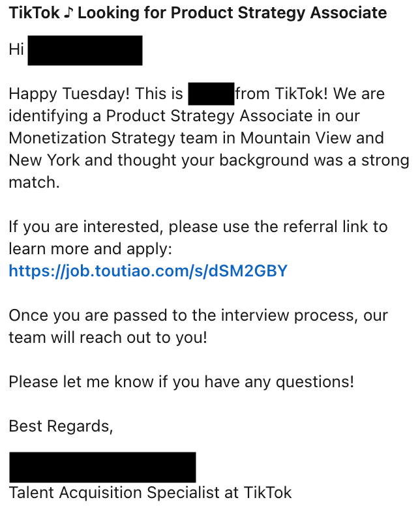Click 'Please let me know if you have any questions!'
This screenshot has height=515, width=420.
coord(181,382)
